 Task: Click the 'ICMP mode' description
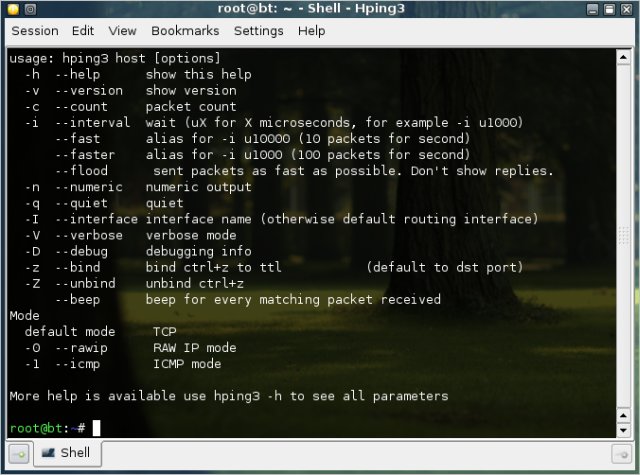pos(187,364)
